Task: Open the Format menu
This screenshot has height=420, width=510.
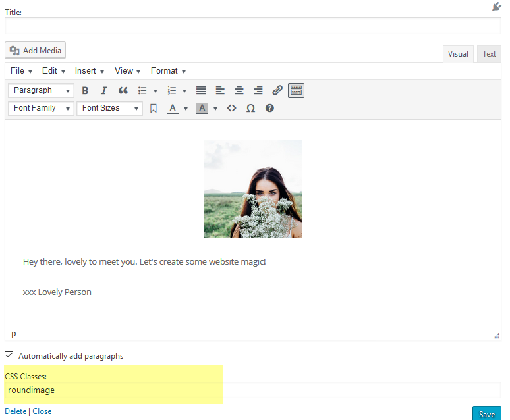Action: 168,71
